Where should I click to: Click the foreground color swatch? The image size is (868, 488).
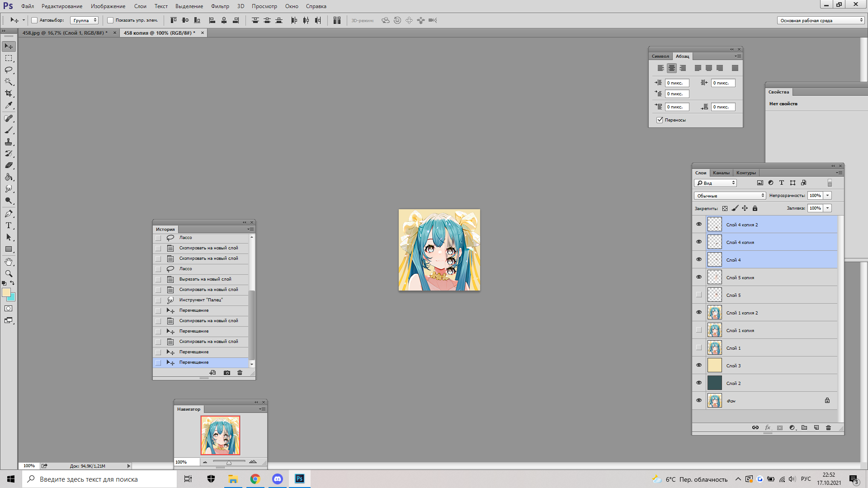click(x=6, y=293)
